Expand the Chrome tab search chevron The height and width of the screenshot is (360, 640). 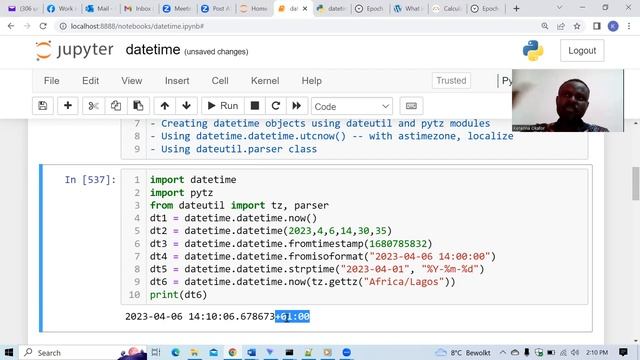point(559,8)
